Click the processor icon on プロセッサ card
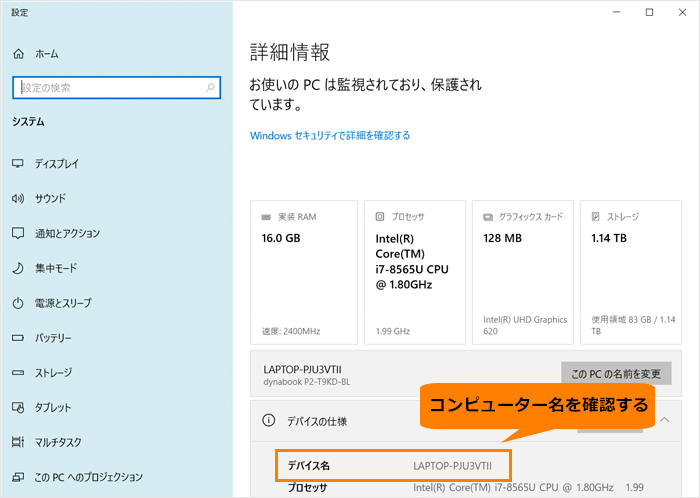700x498 pixels. [379, 217]
